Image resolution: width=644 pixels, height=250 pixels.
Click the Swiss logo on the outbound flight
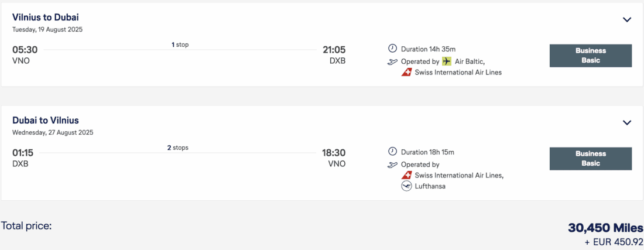pyautogui.click(x=406, y=73)
